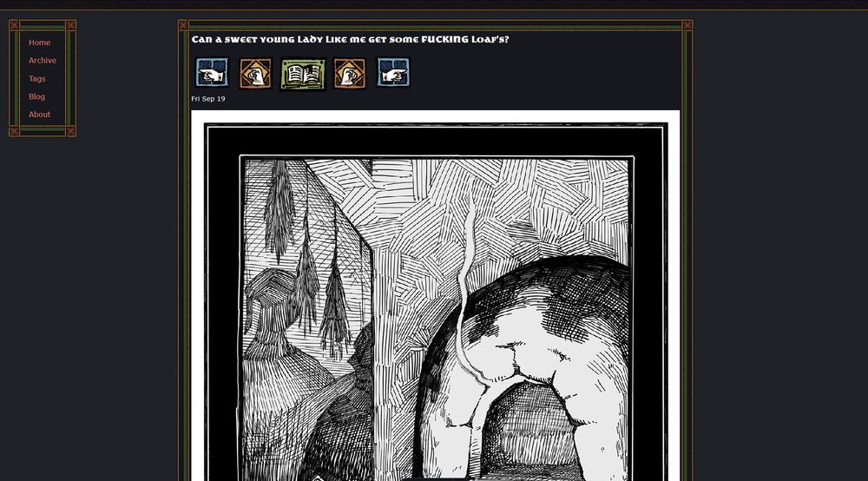Go to the About page

pos(39,115)
